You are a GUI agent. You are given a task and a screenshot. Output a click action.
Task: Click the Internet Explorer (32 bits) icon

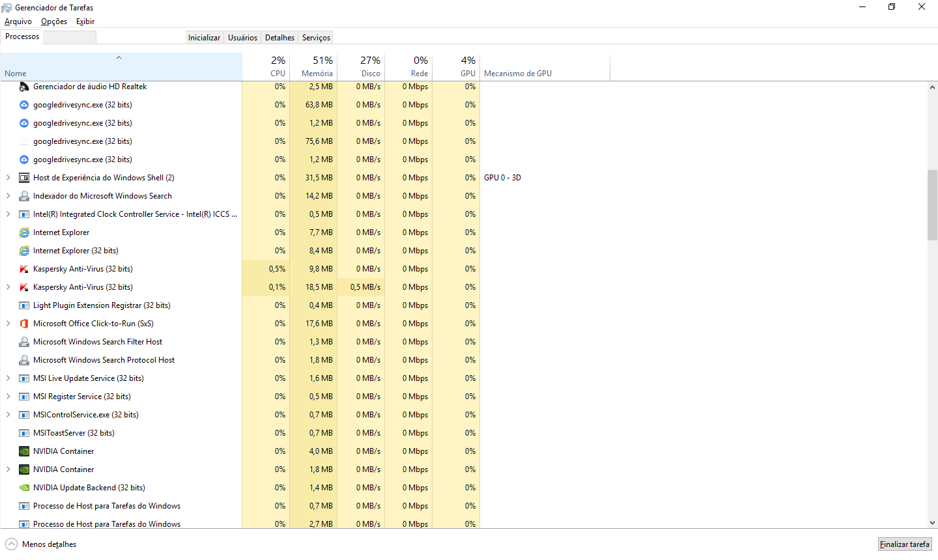click(x=24, y=251)
